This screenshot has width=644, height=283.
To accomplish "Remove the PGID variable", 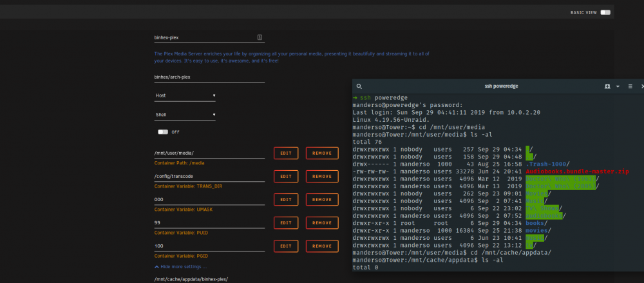I will click(322, 246).
